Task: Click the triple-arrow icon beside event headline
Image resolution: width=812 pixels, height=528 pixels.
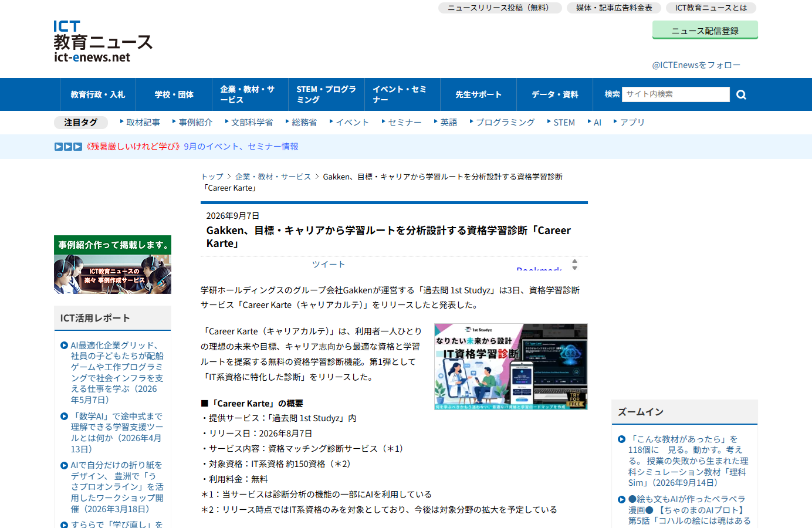Action: pyautogui.click(x=68, y=147)
